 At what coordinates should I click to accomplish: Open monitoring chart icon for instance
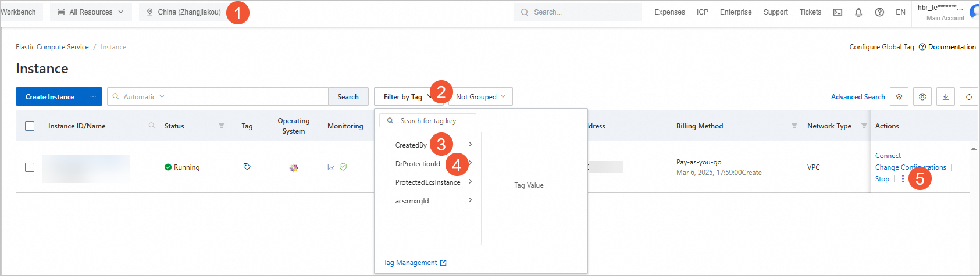tap(331, 167)
